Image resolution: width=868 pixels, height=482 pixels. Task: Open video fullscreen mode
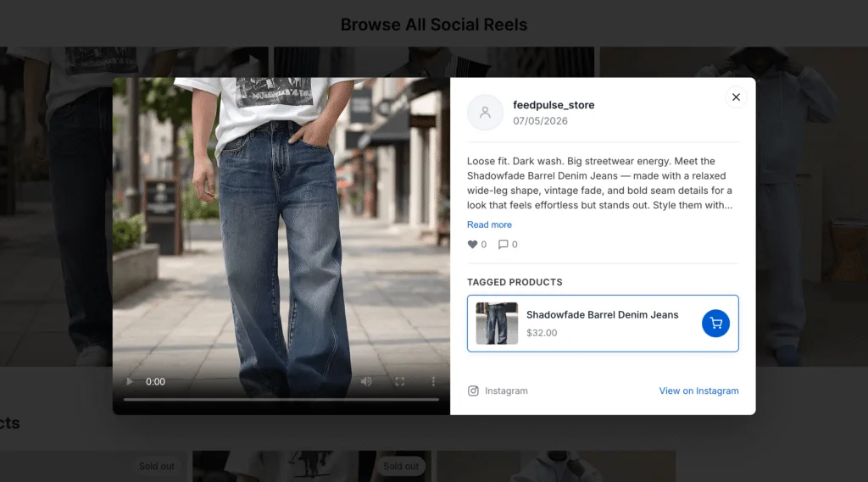(400, 381)
